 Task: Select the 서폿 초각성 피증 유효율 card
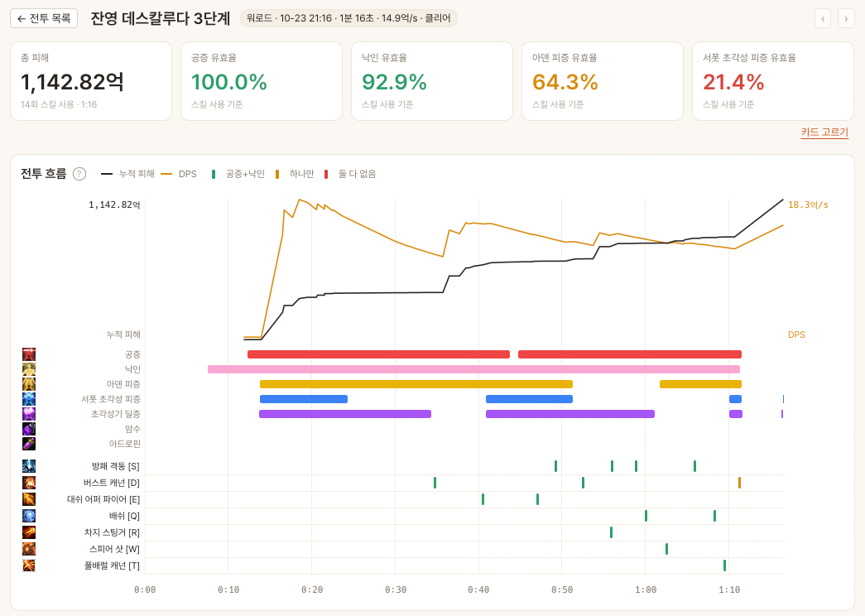(773, 81)
